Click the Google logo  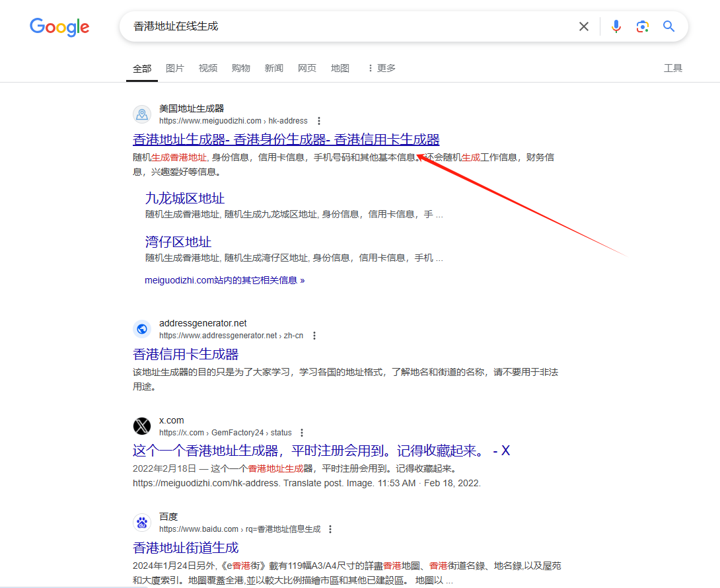tap(59, 27)
